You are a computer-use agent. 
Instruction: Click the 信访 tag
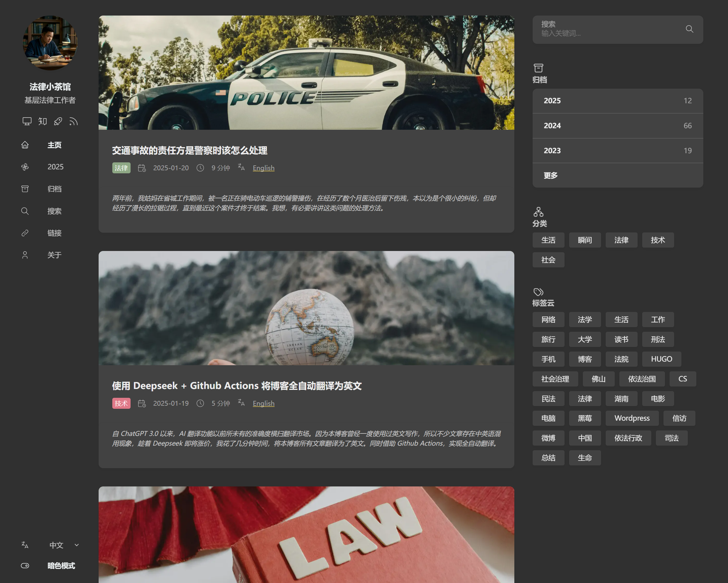(x=679, y=419)
